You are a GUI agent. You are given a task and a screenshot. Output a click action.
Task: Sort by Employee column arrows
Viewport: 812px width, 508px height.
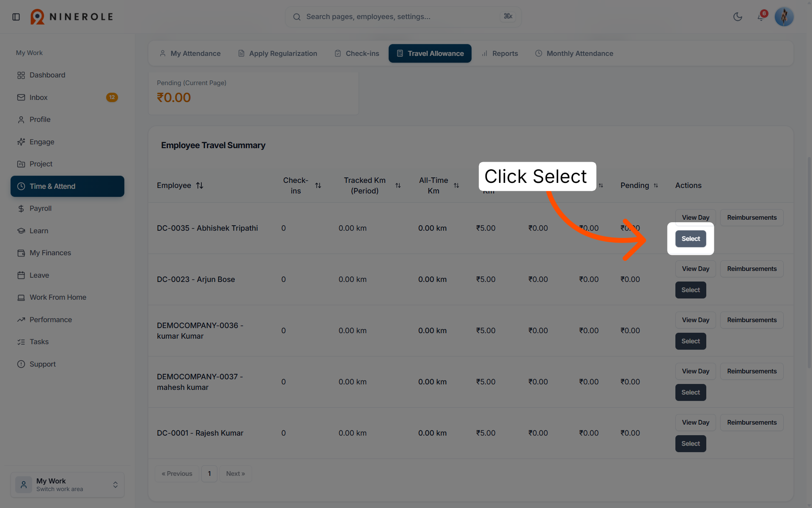pos(200,185)
